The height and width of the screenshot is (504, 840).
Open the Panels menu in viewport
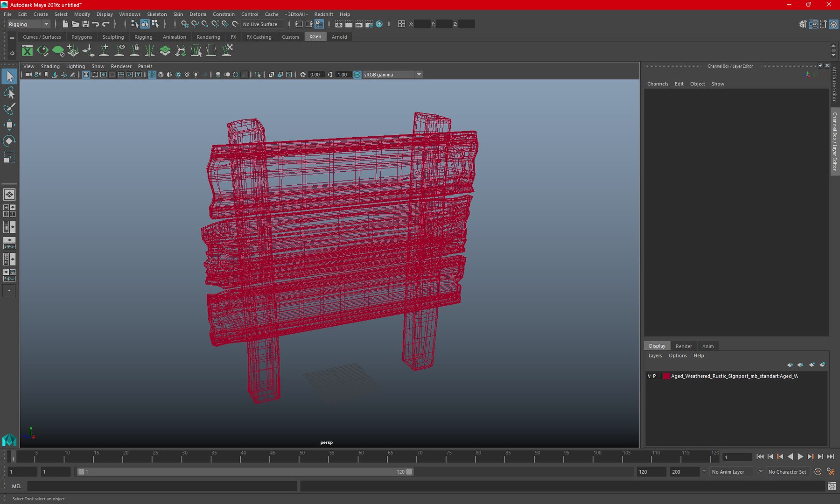pyautogui.click(x=145, y=66)
